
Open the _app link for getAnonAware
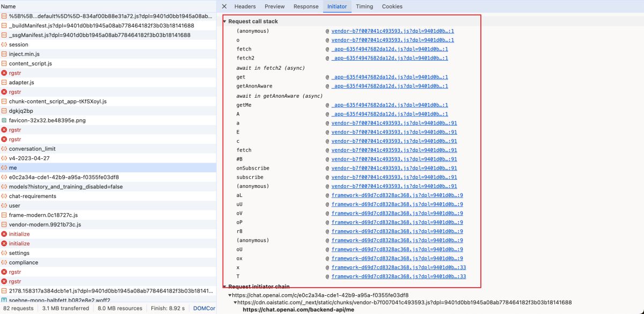click(390, 86)
